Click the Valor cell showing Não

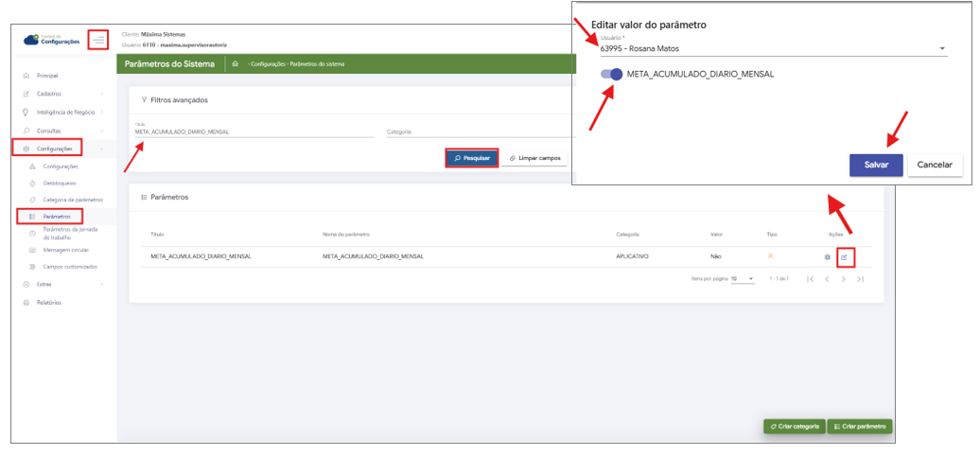click(x=716, y=256)
